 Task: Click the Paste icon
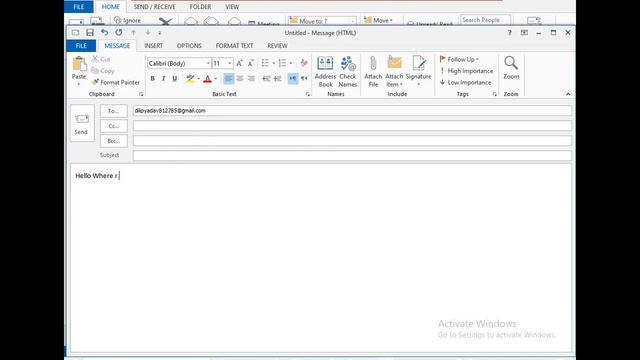tap(79, 64)
